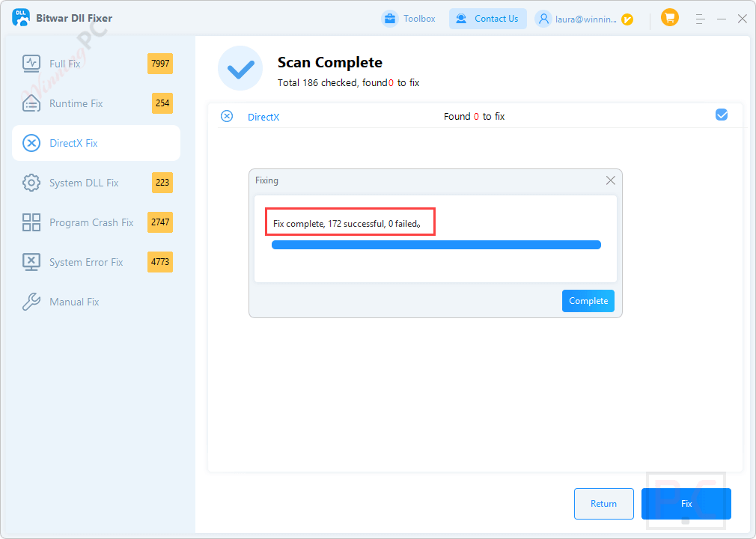Select the Full Fix sidebar icon
This screenshot has width=756, height=539.
click(x=30, y=64)
